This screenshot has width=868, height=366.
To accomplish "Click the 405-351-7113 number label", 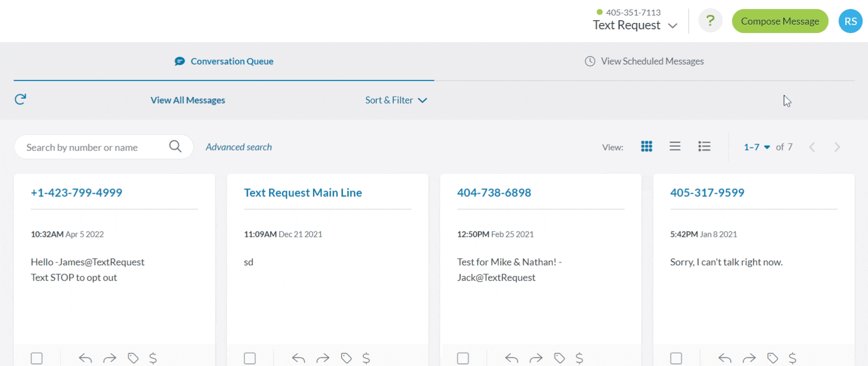I will 633,12.
